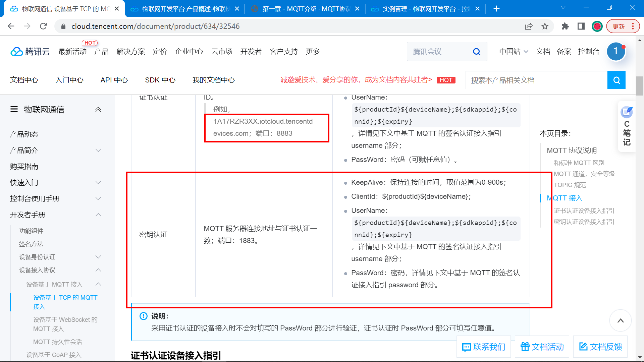Collapse the 开发者手册 sidebar section

[x=98, y=215]
